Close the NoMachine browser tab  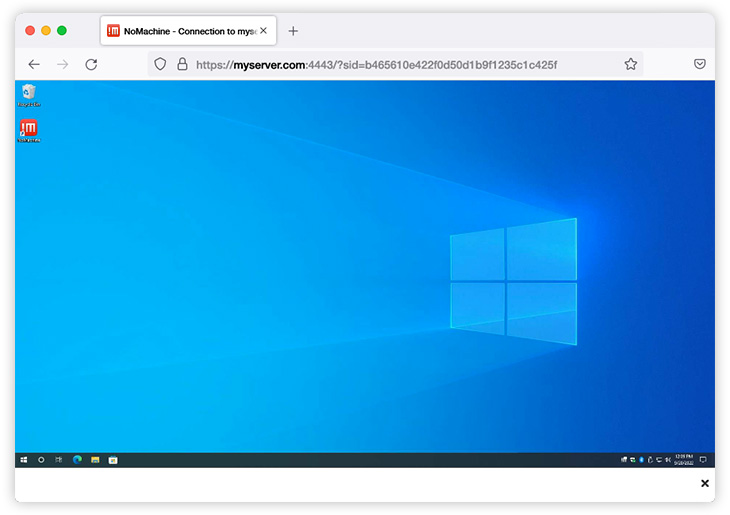point(263,31)
